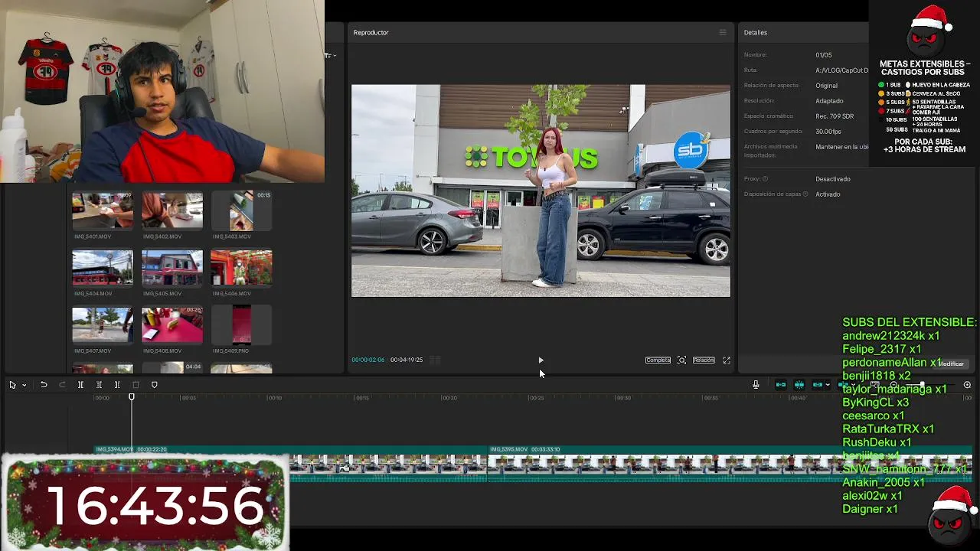The width and height of the screenshot is (980, 551).
Task: Zoom out the timeline with minus icon
Action: (x=893, y=385)
